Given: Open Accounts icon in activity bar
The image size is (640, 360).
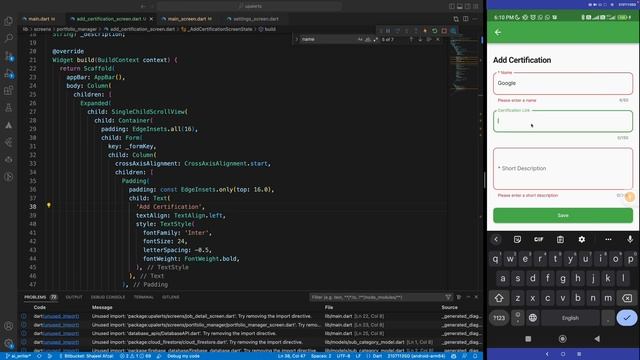Looking at the screenshot, I should pyautogui.click(x=8, y=326).
